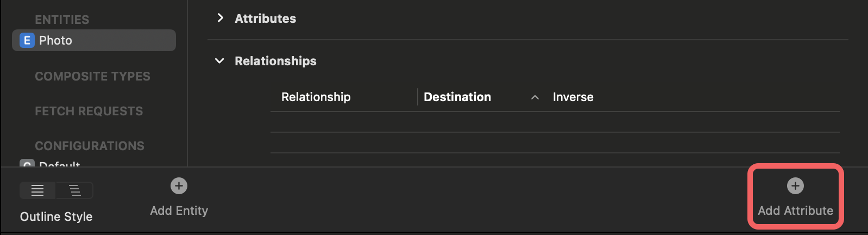Select the Default configuration label
The image size is (868, 235).
click(x=60, y=164)
